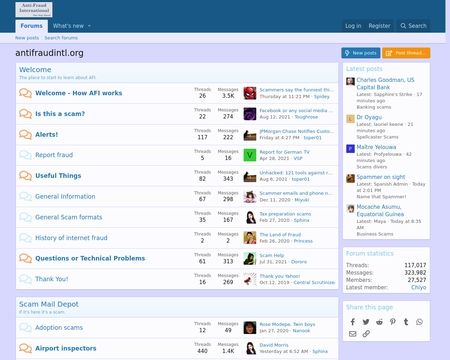Click the green V avatar in the Report fraud row
The height and width of the screenshot is (360, 450).
250,155
